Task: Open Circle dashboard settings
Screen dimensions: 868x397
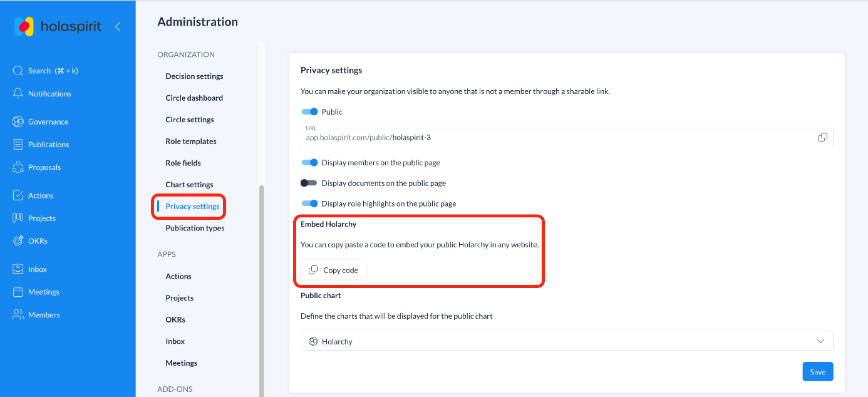Action: click(194, 98)
